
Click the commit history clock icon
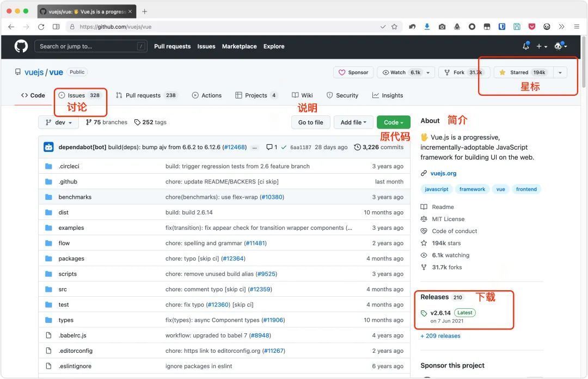(x=357, y=147)
